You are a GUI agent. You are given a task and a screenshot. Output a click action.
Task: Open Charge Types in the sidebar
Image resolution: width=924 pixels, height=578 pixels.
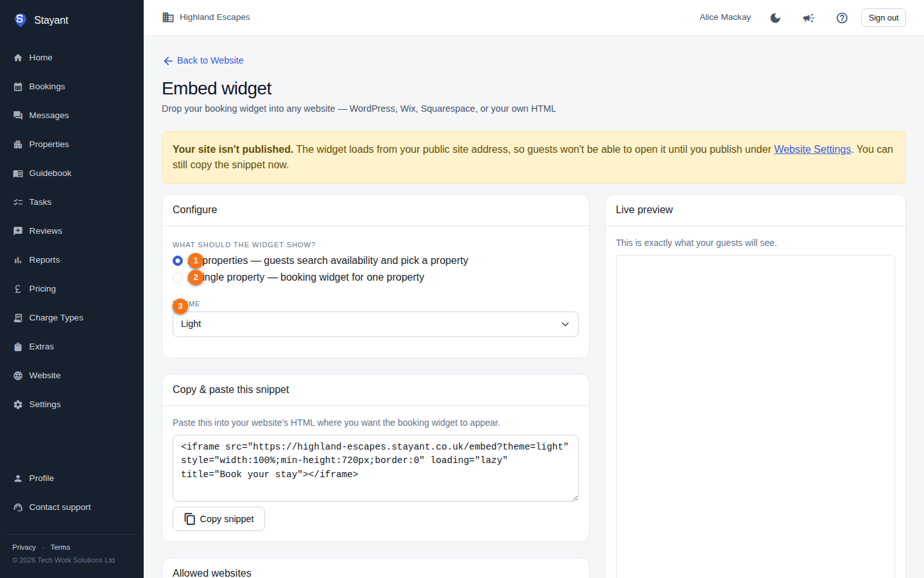(72, 318)
